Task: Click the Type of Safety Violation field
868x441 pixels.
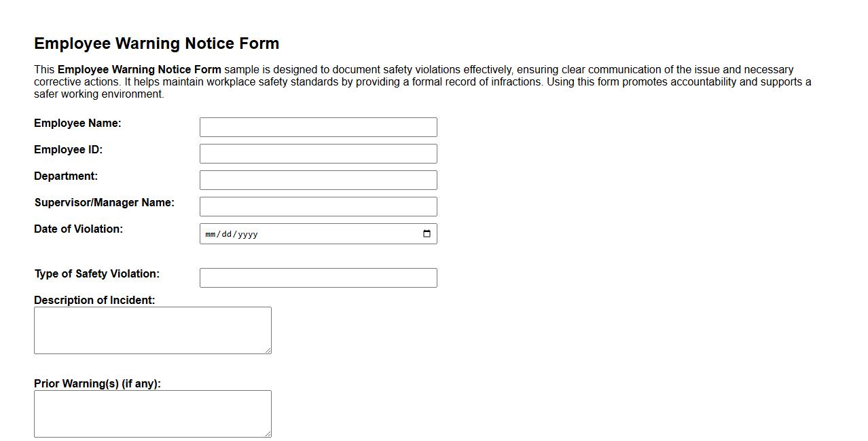Action: 318,277
